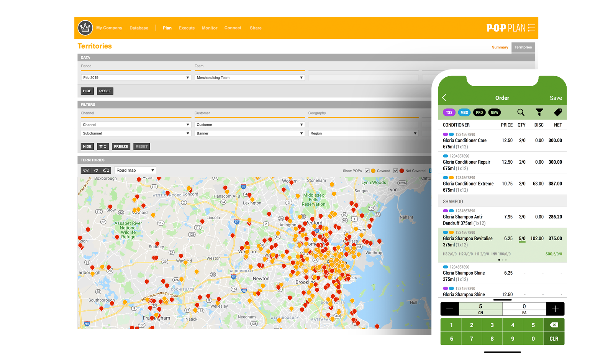Screen dimensions: 613x364
Task: Select Gloria Conditioner Extreme 675ml row
Action: click(502, 184)
